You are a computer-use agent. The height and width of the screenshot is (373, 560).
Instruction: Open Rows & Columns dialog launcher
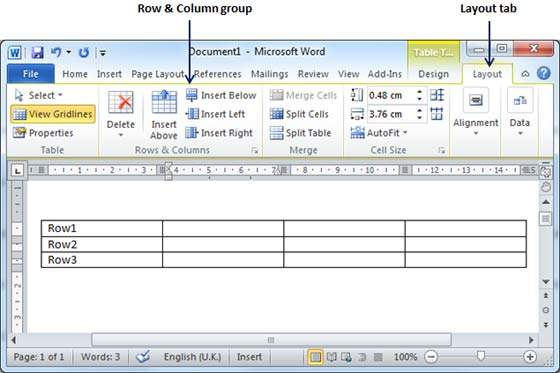[254, 150]
